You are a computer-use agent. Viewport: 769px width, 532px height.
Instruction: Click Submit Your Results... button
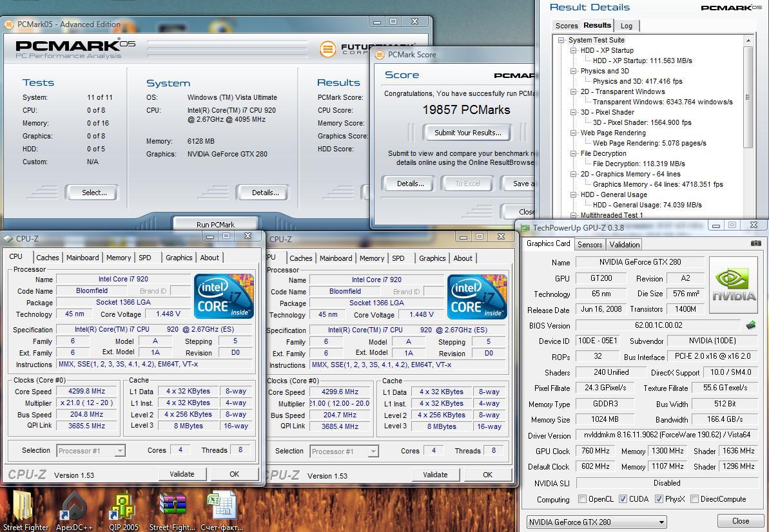(x=467, y=132)
